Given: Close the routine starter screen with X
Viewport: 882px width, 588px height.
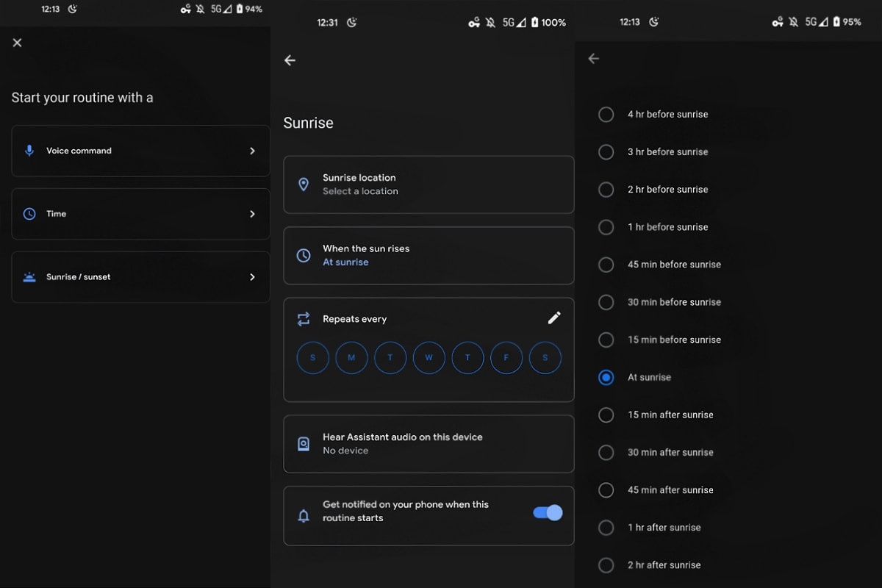Looking at the screenshot, I should 18,43.
